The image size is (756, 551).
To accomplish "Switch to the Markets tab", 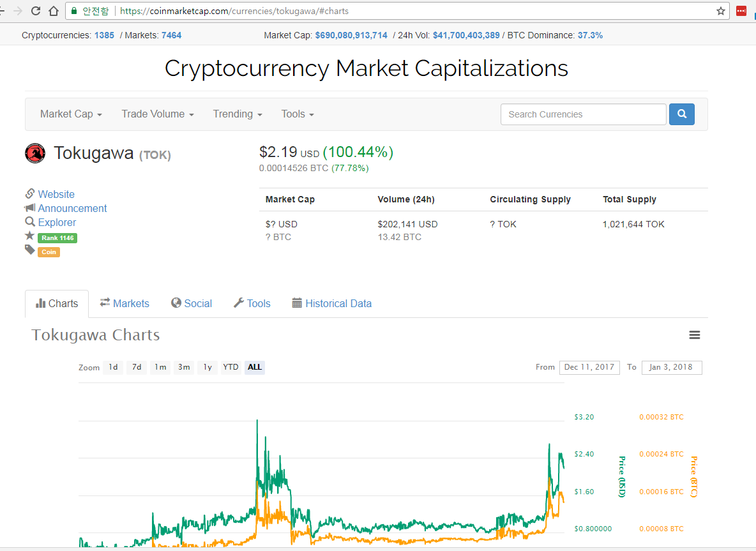I will [125, 304].
